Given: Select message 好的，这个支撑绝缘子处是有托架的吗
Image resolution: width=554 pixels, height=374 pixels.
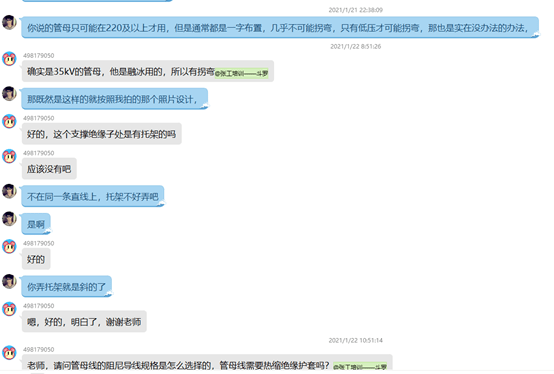Looking at the screenshot, I should (102, 134).
